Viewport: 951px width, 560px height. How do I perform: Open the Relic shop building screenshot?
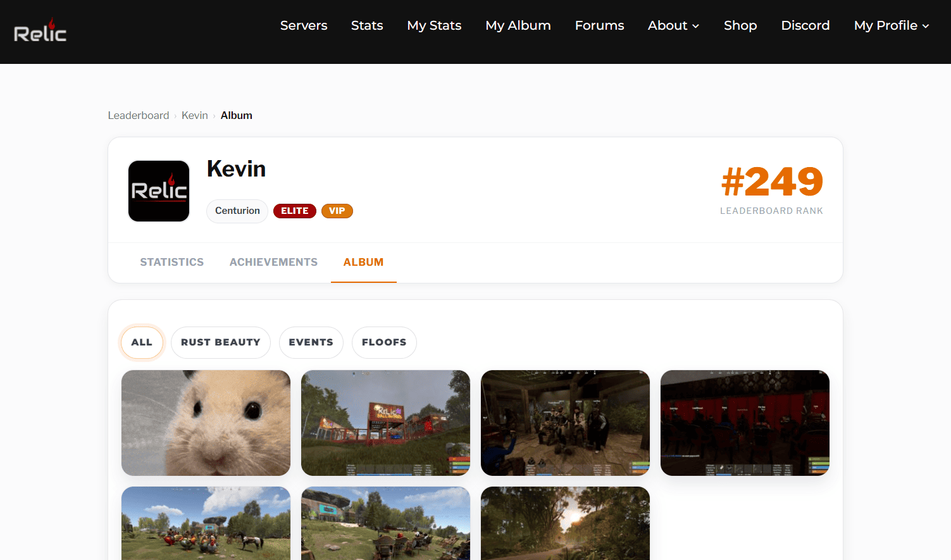[385, 423]
